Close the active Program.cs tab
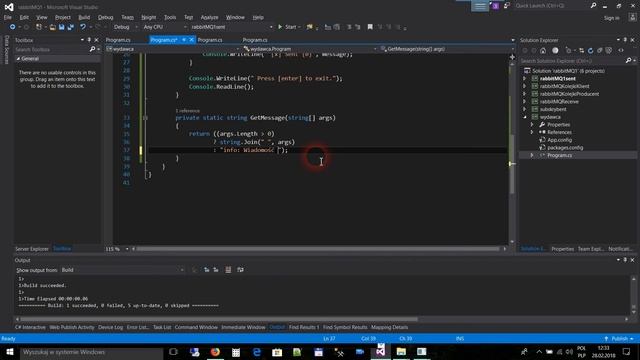This screenshot has height=360, width=640. coord(191,40)
